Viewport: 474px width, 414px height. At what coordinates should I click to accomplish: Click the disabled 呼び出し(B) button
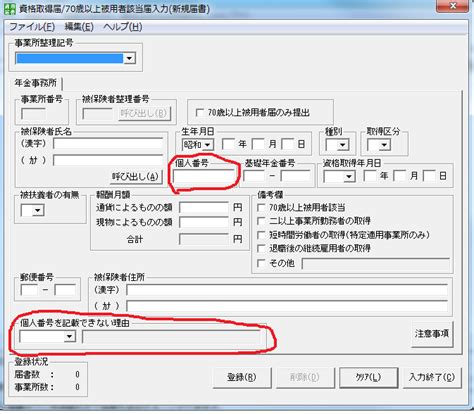144,113
